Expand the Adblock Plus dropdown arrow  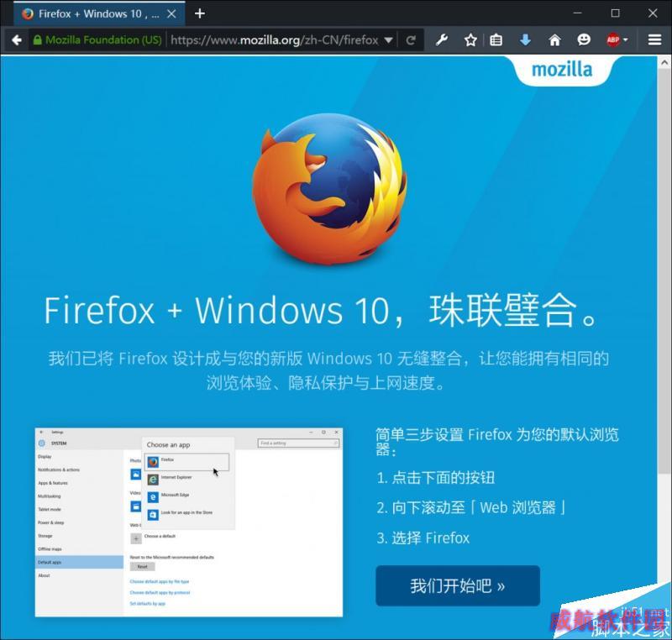[625, 39]
